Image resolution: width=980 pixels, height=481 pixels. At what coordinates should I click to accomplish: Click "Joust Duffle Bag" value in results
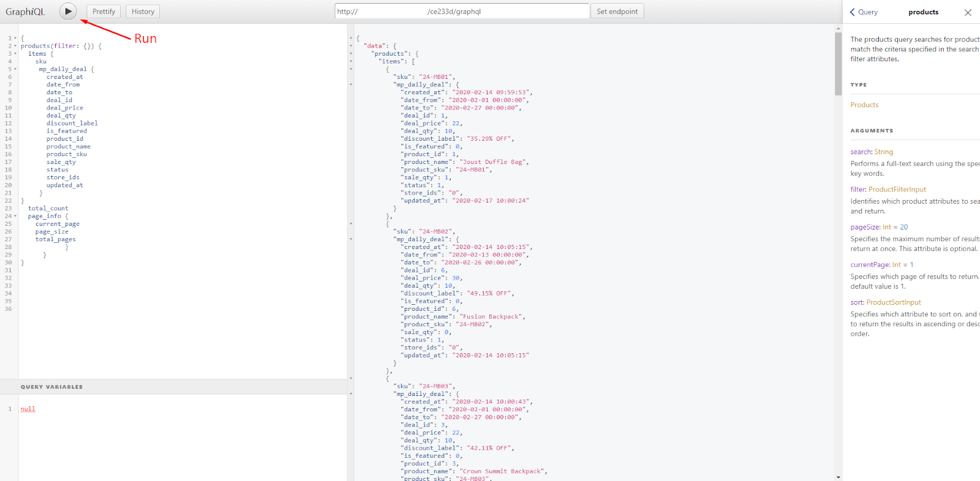(492, 162)
